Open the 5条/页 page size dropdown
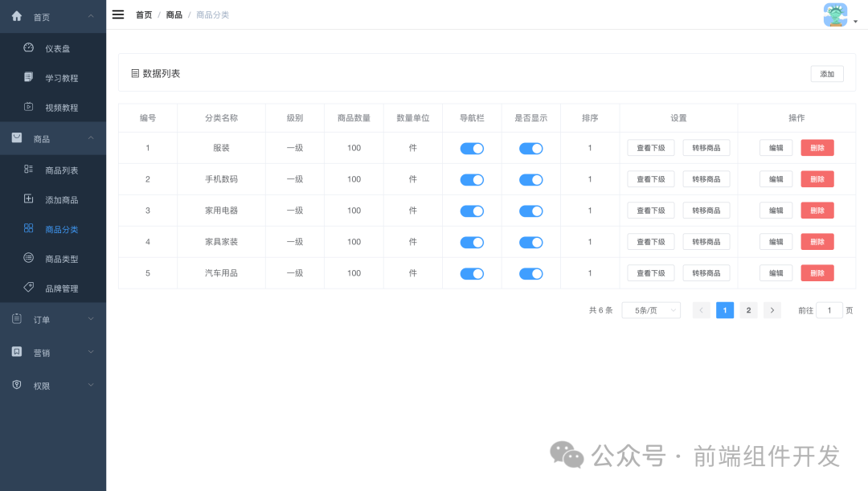Viewport: 868px width, 491px height. [650, 309]
